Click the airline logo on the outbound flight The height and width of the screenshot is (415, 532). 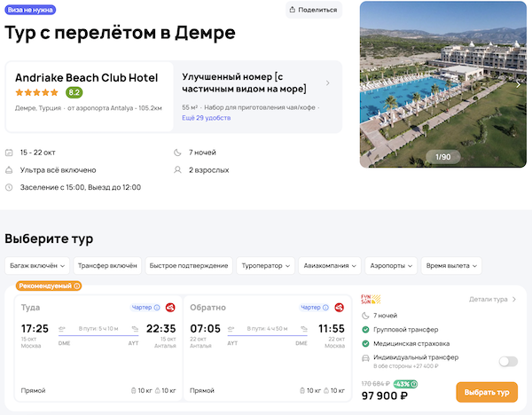click(171, 308)
